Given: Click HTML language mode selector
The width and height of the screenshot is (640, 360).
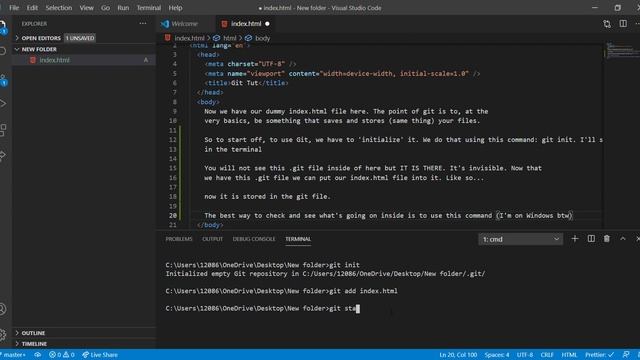Looking at the screenshot, I should (x=569, y=355).
